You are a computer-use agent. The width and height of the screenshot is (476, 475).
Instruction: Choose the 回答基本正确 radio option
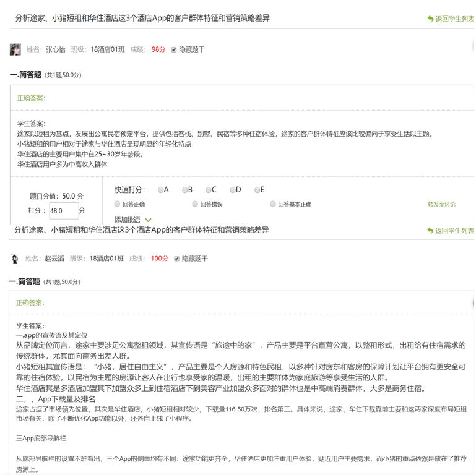(272, 204)
